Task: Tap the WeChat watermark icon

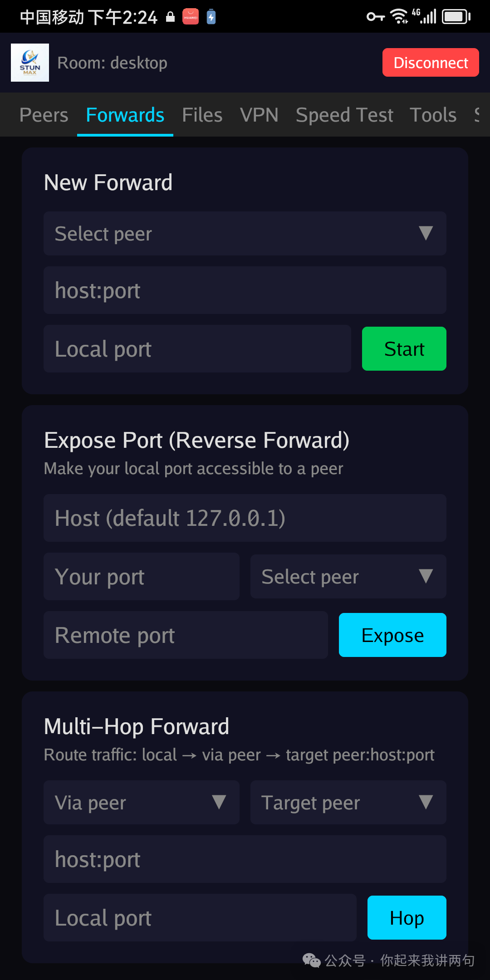Action: pos(311,960)
